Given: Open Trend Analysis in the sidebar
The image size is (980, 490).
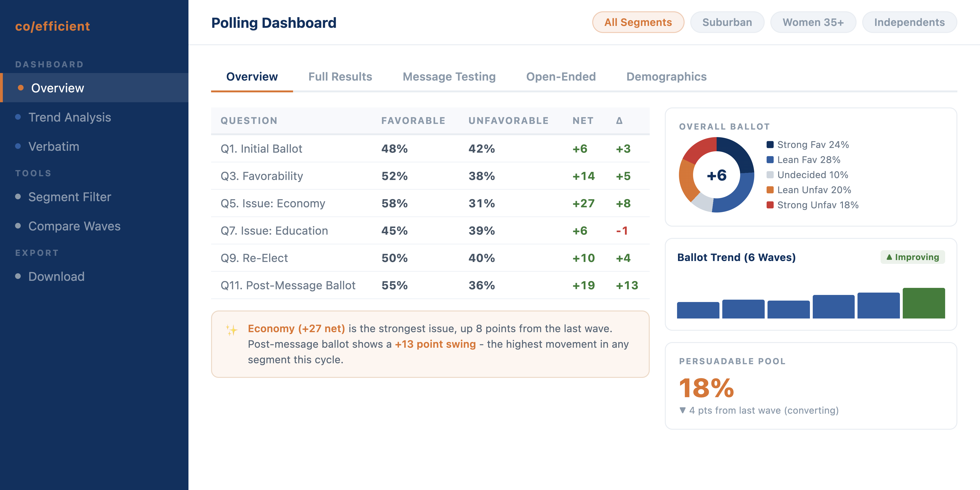Looking at the screenshot, I should 70,117.
